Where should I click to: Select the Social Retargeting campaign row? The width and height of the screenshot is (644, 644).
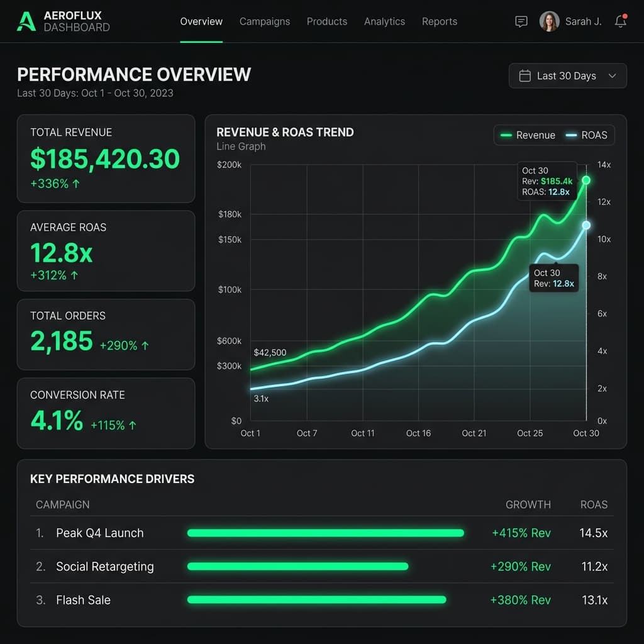coord(104,567)
